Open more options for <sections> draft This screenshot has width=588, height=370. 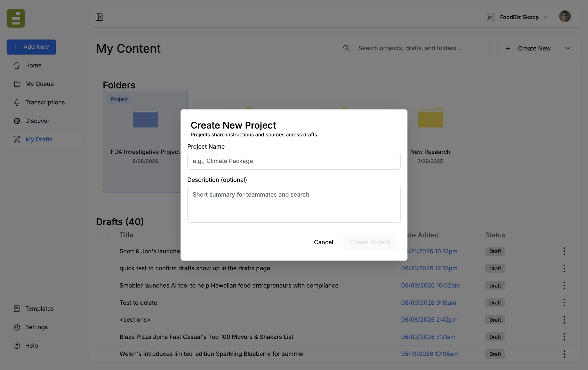click(x=564, y=320)
